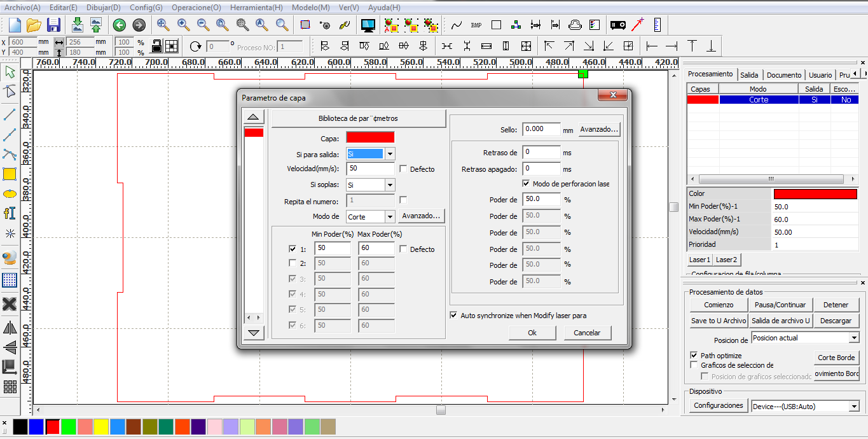Toggle the Repita el numero checkbox
The image size is (868, 439).
(403, 200)
